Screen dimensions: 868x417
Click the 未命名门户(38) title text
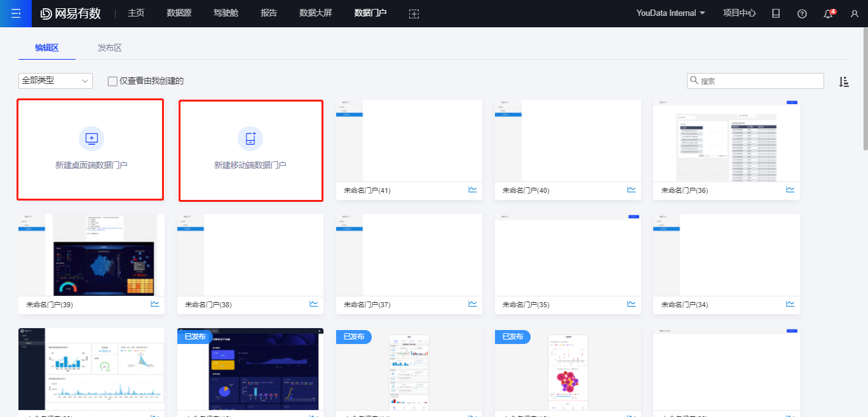click(x=208, y=305)
